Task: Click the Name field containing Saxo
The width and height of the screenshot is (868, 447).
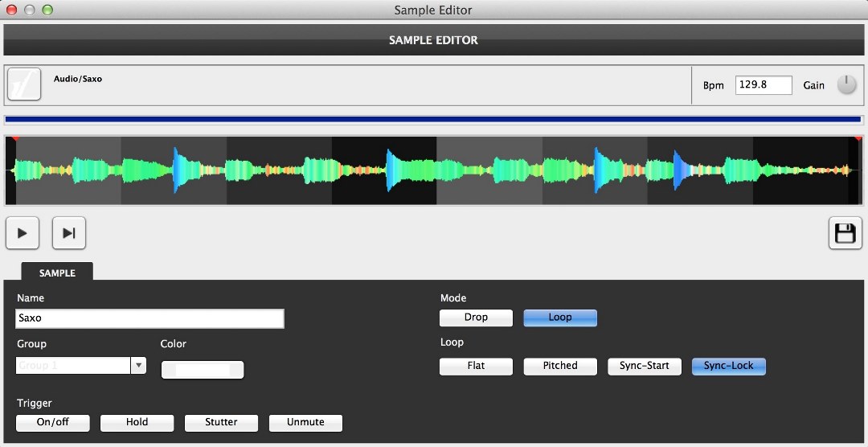Action: click(149, 318)
